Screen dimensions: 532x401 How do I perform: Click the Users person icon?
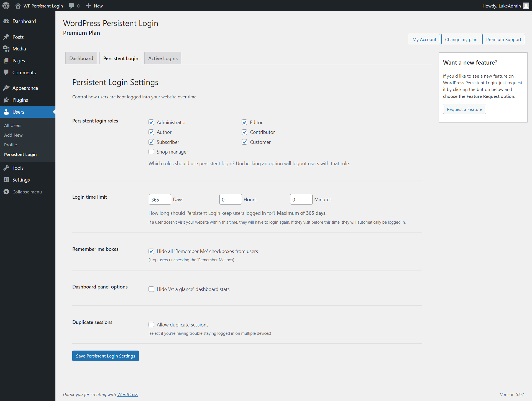6,112
